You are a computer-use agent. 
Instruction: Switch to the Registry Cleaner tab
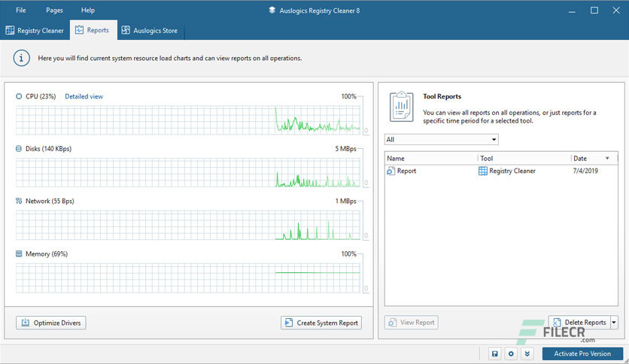pyautogui.click(x=35, y=31)
